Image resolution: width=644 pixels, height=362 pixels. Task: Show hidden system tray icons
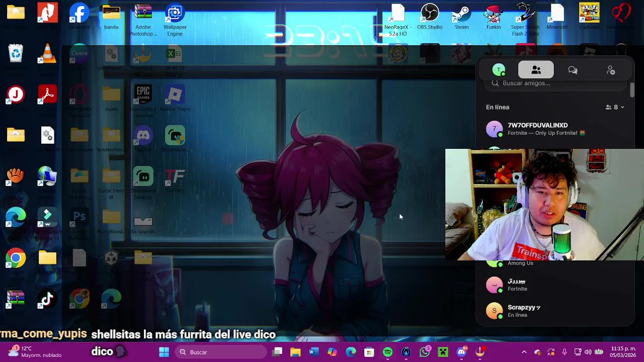[524, 352]
